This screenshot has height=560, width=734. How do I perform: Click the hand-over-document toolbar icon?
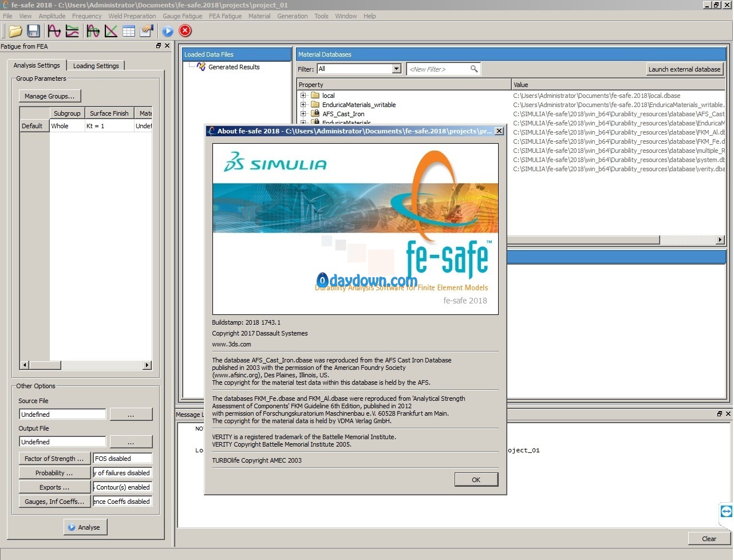pos(147,31)
